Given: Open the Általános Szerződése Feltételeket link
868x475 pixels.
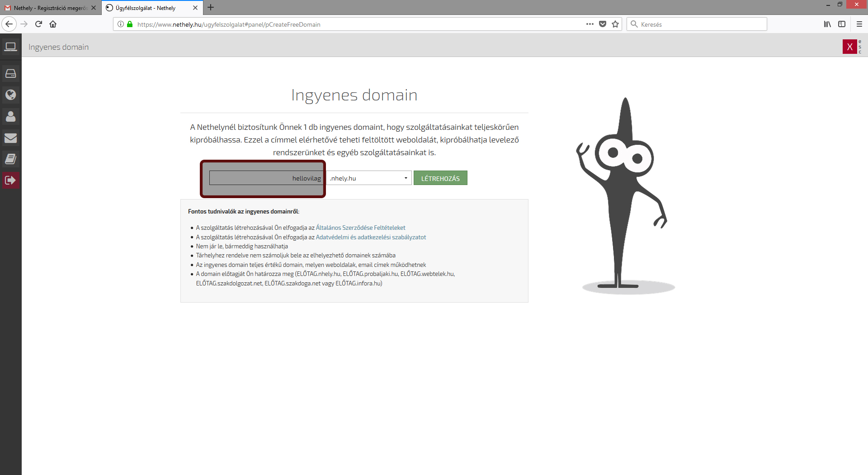Looking at the screenshot, I should coord(360,228).
